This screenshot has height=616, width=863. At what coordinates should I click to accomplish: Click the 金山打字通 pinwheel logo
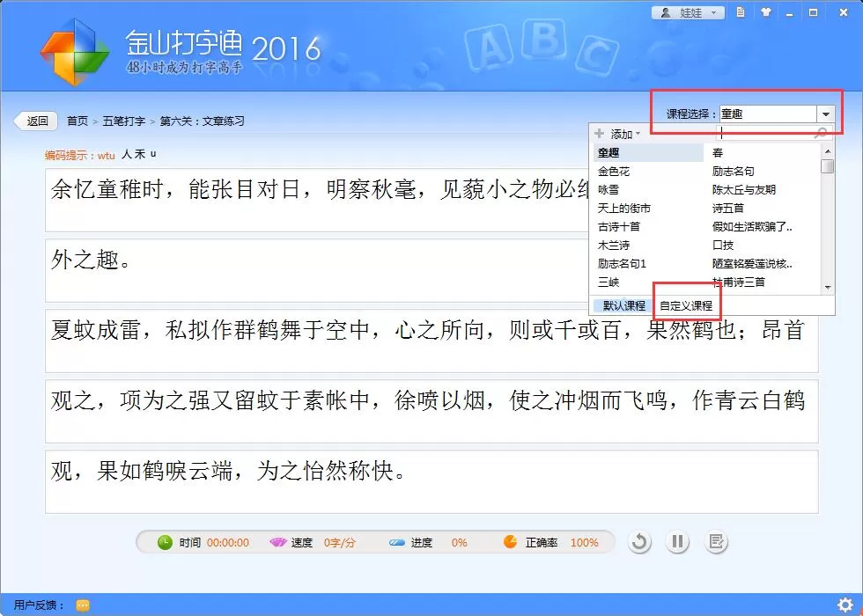(x=74, y=52)
